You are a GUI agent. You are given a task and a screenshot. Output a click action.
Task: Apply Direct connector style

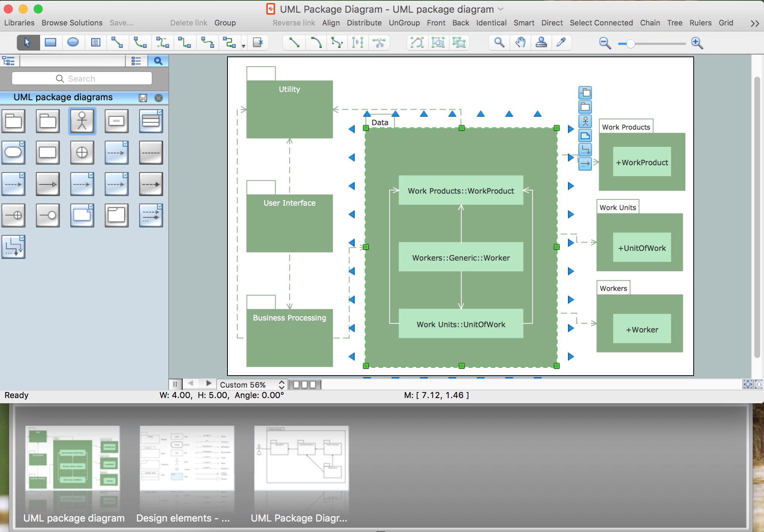tap(552, 23)
